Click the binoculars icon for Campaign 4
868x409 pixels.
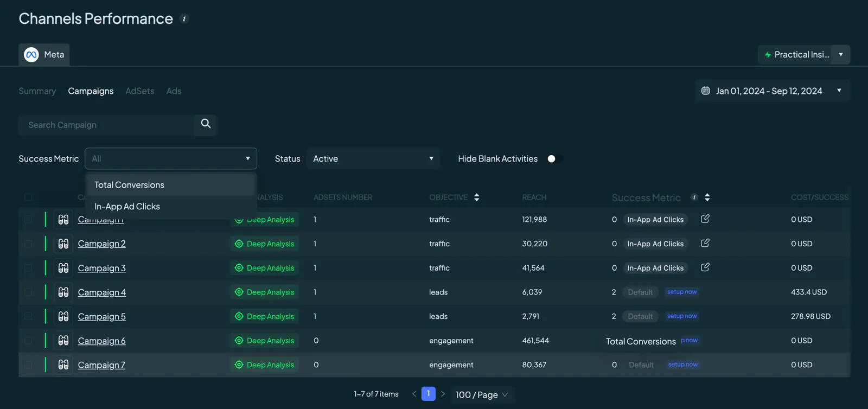tap(63, 292)
